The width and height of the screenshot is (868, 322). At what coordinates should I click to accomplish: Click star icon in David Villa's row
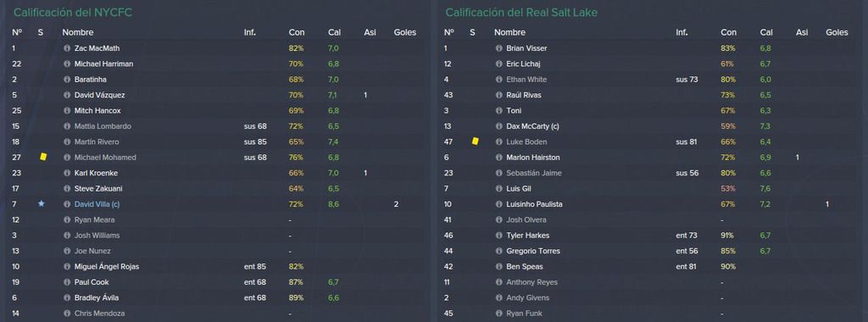click(x=41, y=204)
